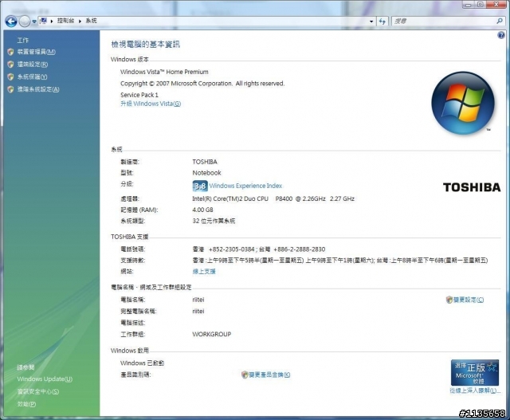Open the blue help question mark icon
The height and width of the screenshot is (420, 510).
point(501,35)
